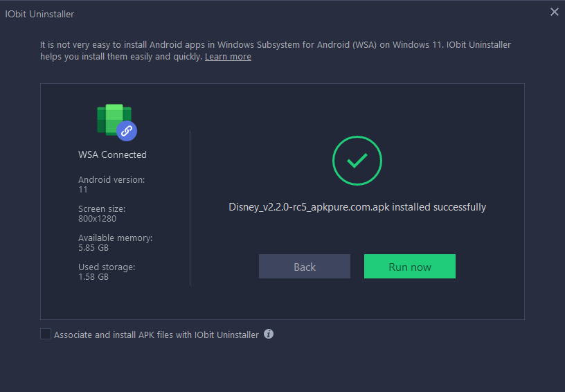Open the Learn more link
Viewport: 565px width, 392px height.
[x=228, y=57]
